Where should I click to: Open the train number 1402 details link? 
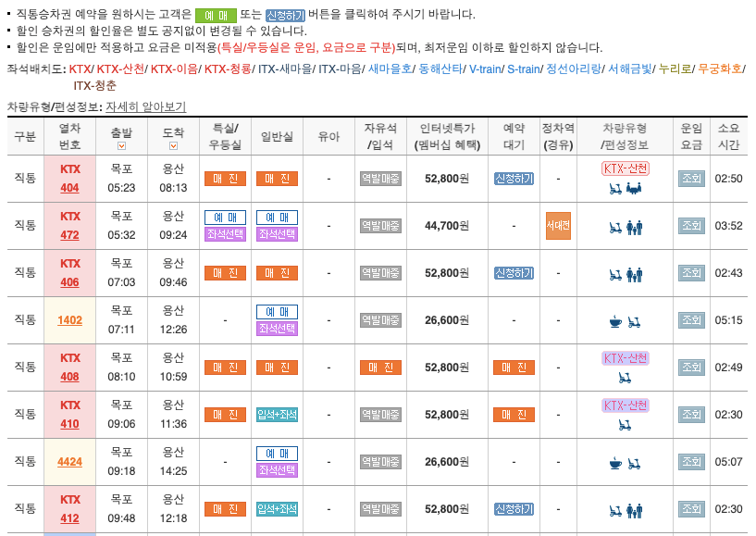pyautogui.click(x=70, y=319)
